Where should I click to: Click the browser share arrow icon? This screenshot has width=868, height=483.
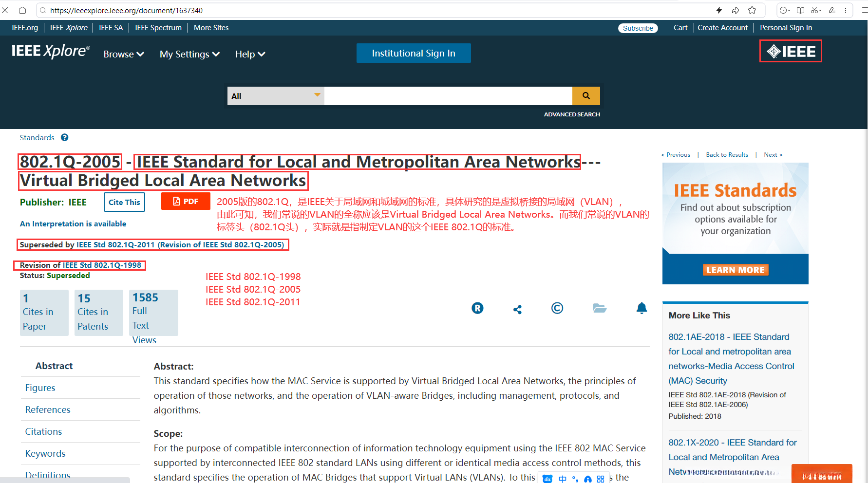coord(736,10)
